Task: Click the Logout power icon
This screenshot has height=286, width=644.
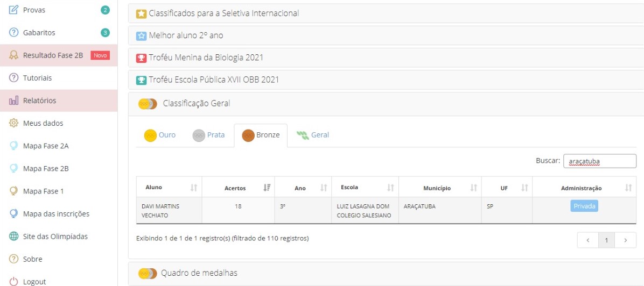Action: (13, 282)
